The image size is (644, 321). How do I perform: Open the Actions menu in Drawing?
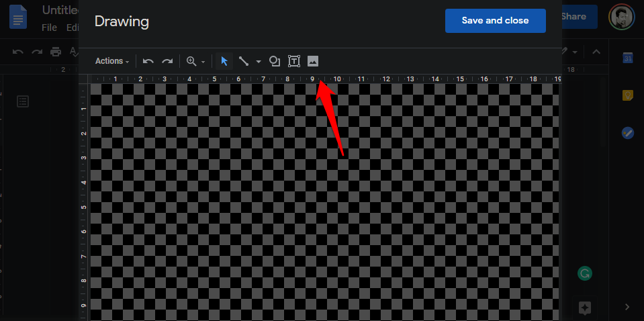(x=112, y=61)
